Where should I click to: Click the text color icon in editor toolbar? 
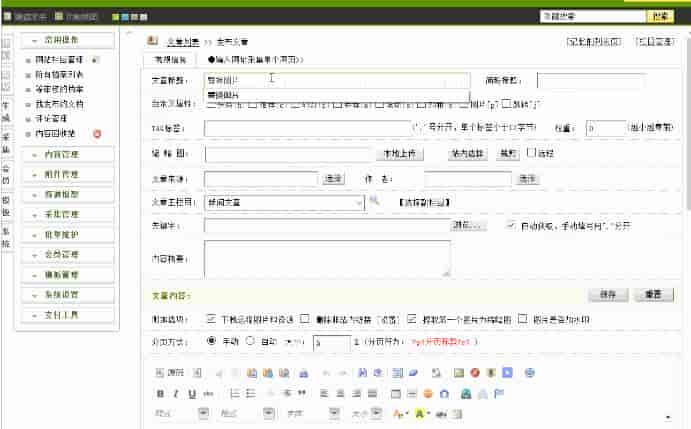click(400, 412)
